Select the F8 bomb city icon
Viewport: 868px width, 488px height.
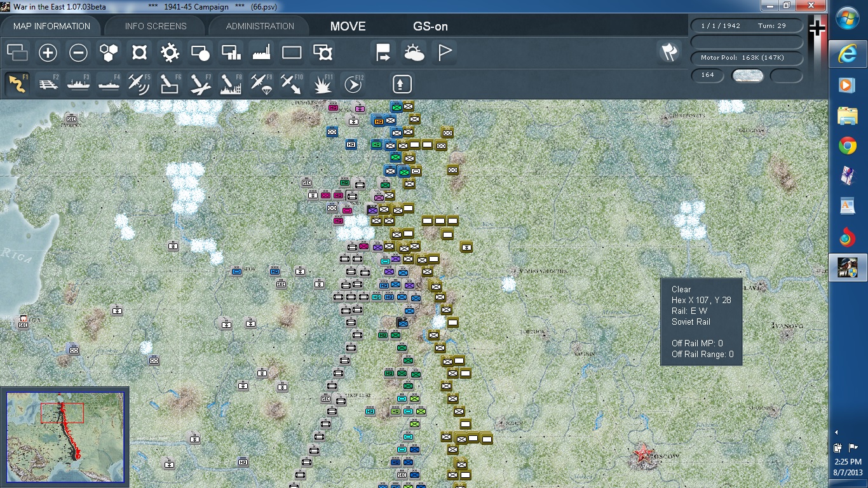click(x=231, y=83)
